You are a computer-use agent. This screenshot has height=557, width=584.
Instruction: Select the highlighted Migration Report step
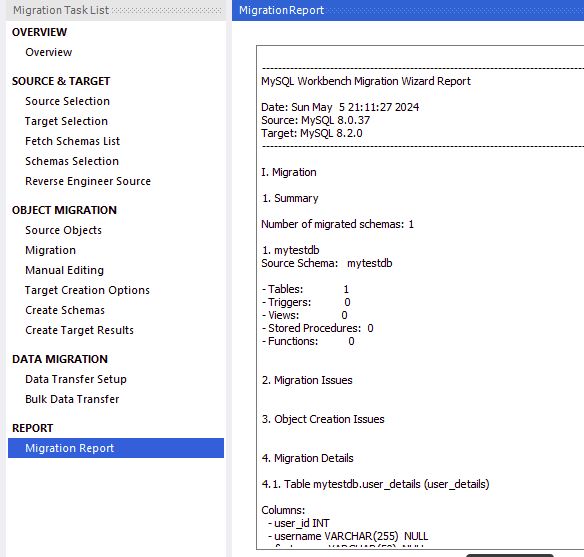click(x=116, y=448)
